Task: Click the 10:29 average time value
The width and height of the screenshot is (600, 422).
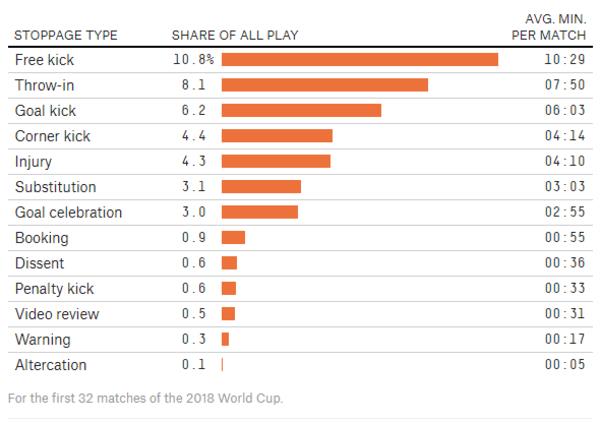Action: click(x=563, y=60)
